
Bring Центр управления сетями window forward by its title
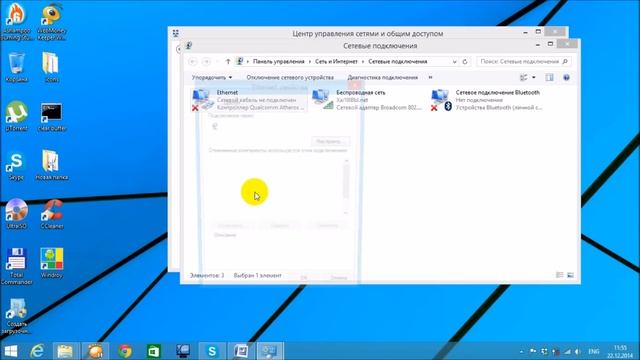tap(367, 33)
